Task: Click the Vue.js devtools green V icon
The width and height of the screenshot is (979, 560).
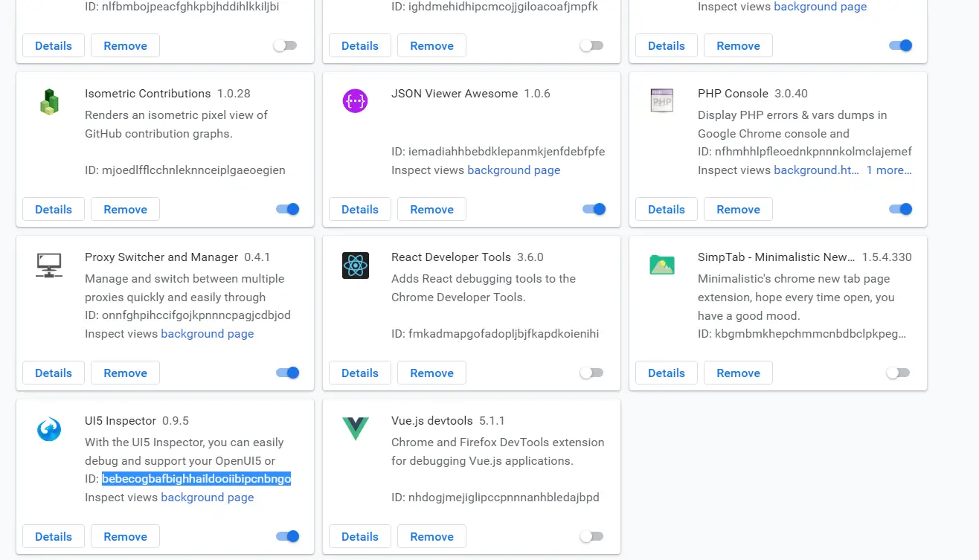Action: click(356, 428)
